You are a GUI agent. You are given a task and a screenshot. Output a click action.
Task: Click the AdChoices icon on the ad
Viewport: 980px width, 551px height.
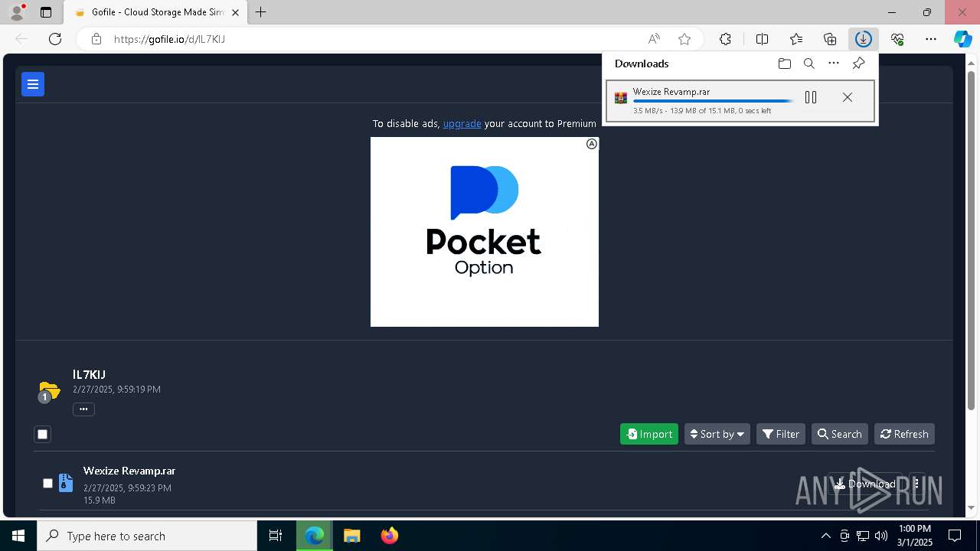(x=592, y=144)
